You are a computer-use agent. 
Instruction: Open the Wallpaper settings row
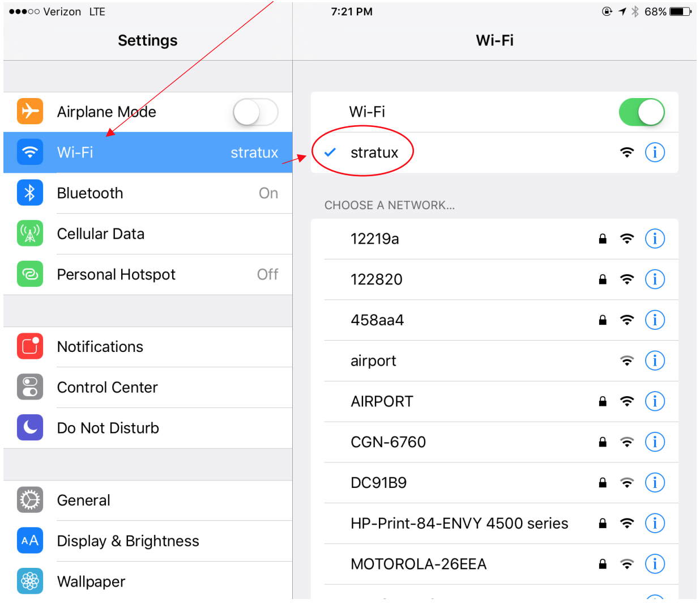[x=148, y=581]
